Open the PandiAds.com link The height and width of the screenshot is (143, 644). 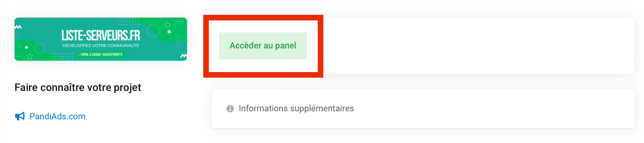pyautogui.click(x=57, y=116)
